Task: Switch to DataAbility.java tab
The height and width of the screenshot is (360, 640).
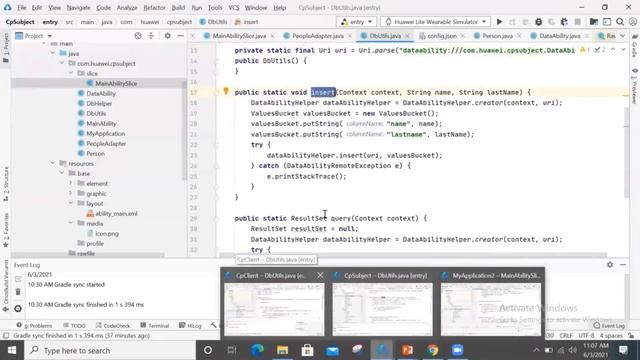Action: 559,36
